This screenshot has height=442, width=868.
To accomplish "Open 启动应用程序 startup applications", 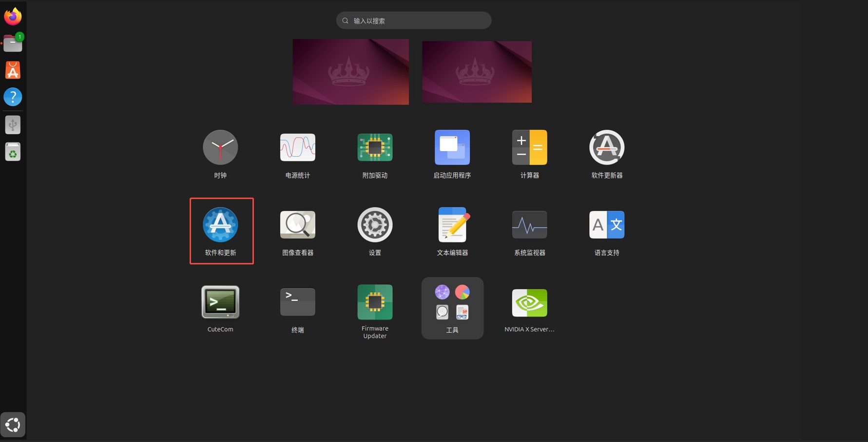I will [452, 147].
